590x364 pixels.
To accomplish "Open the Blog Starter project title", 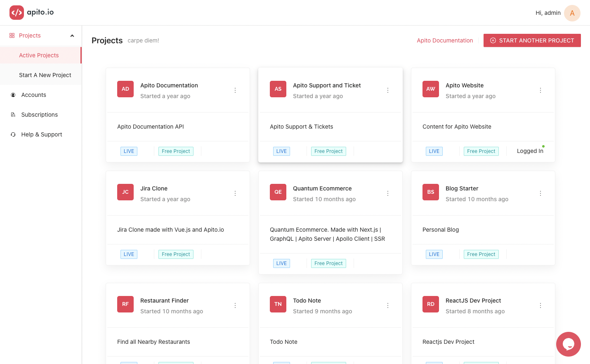I will click(462, 188).
